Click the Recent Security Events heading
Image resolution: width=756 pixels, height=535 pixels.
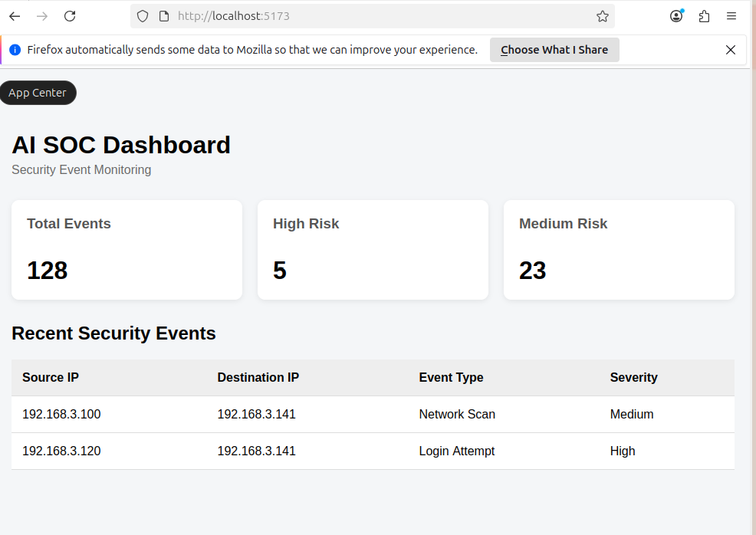pyautogui.click(x=113, y=333)
